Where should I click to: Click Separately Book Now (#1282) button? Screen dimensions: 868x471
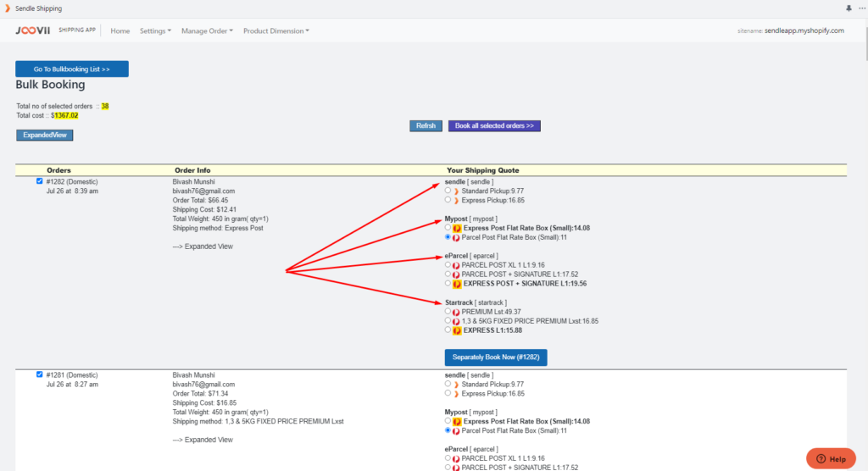point(496,357)
